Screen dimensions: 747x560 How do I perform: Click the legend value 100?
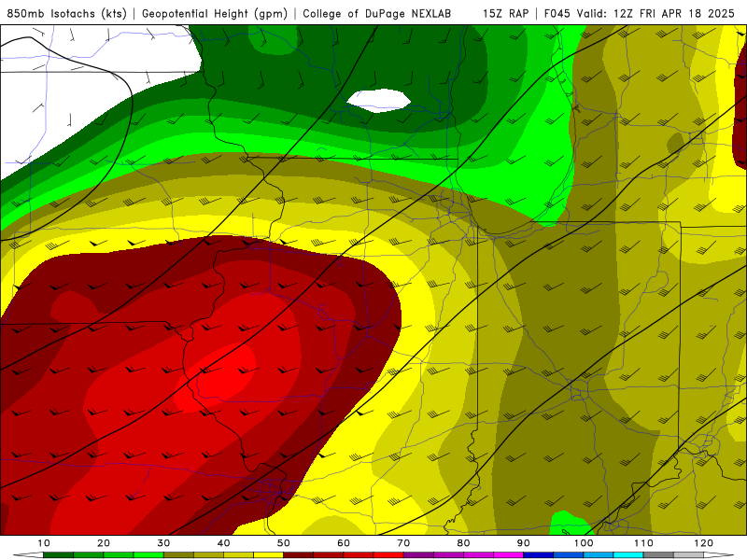584,543
